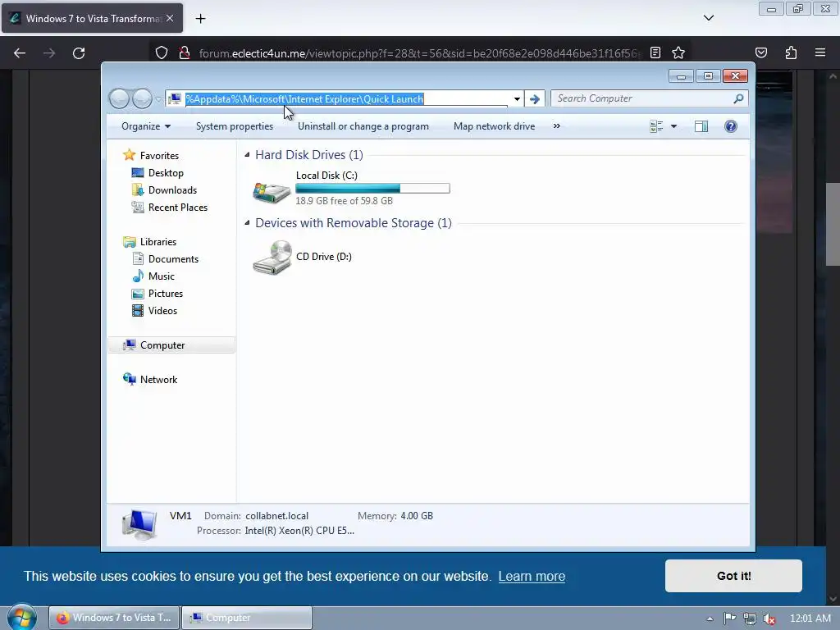Click the search magnifier icon in Explorer

[738, 98]
